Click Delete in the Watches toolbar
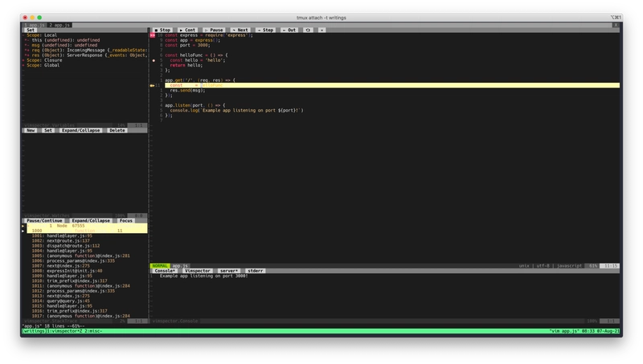The height and width of the screenshot is (364, 643). (x=117, y=130)
